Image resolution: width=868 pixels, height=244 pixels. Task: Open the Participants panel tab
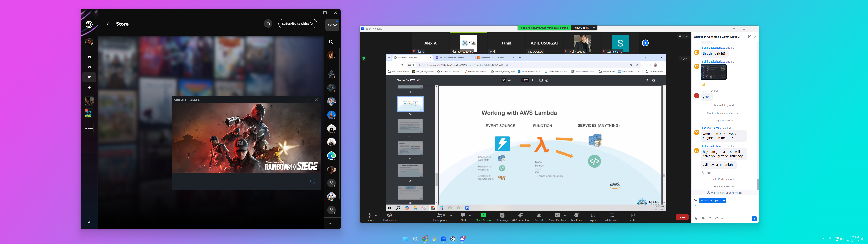[x=439, y=215]
